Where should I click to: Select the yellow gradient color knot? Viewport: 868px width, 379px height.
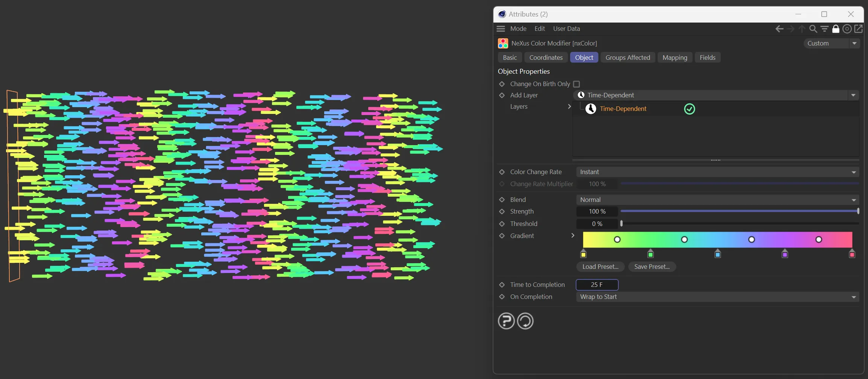[583, 255]
